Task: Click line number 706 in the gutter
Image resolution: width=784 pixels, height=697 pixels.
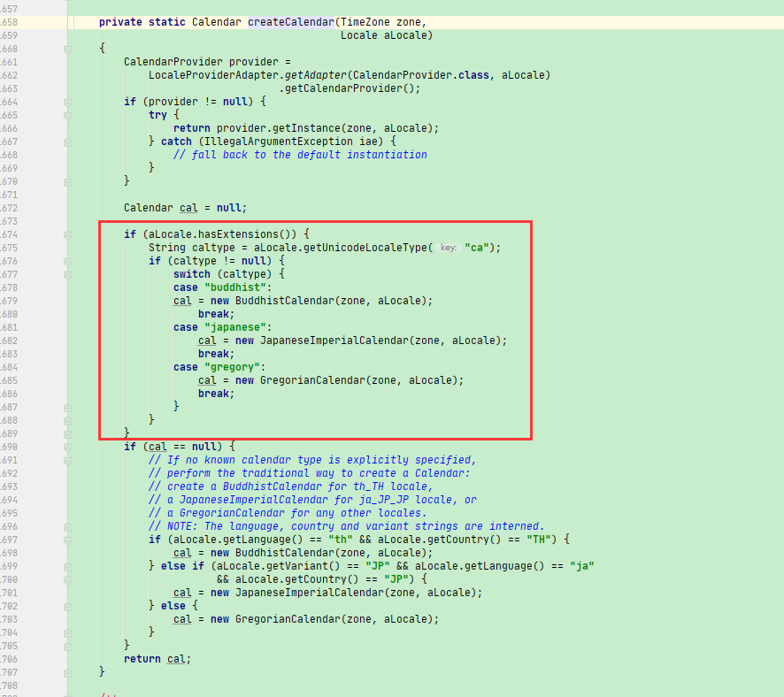Action: coord(9,660)
